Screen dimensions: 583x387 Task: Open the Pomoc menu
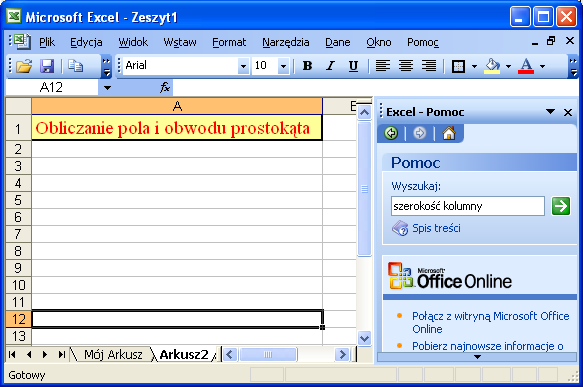[x=423, y=42]
